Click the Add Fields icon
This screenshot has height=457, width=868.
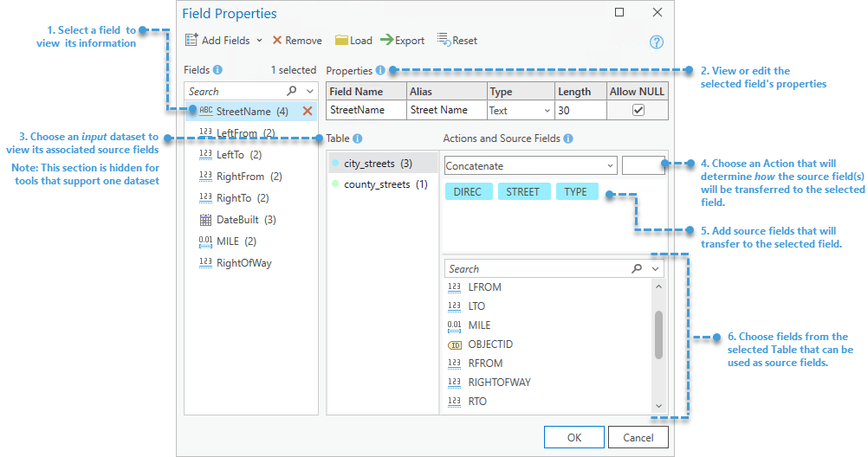191,40
